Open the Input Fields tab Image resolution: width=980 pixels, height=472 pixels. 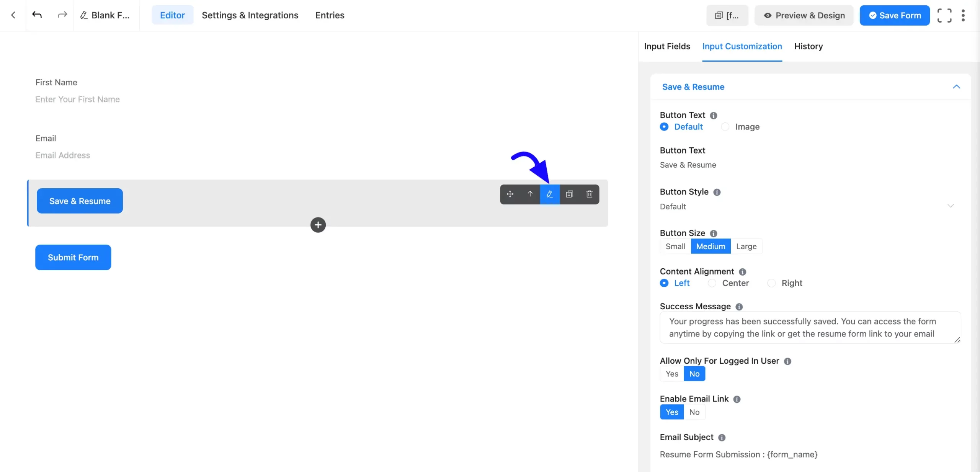pos(667,46)
